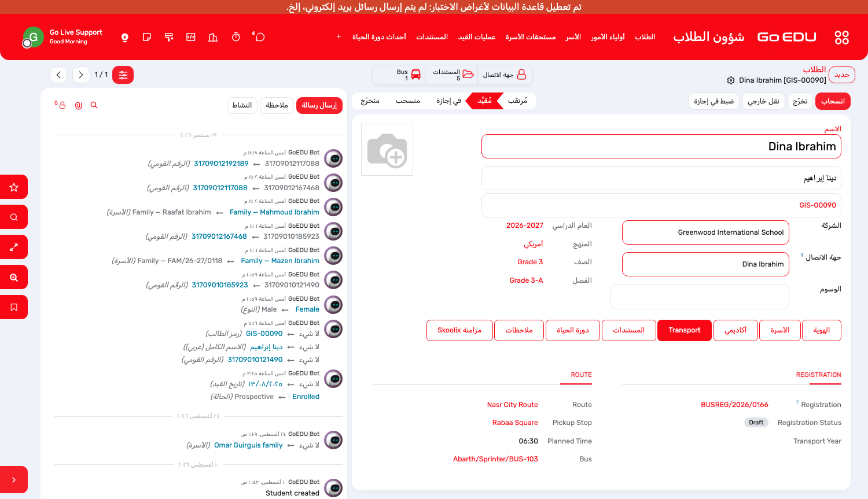868x499 pixels.
Task: Select the دورة الحياة lifecycle tab
Action: 573,330
